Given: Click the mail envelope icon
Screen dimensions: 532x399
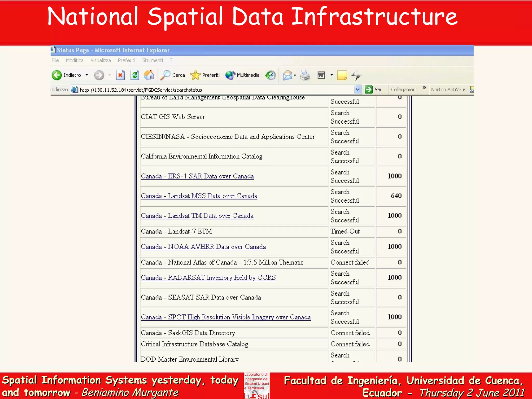Looking at the screenshot, I should pos(287,75).
